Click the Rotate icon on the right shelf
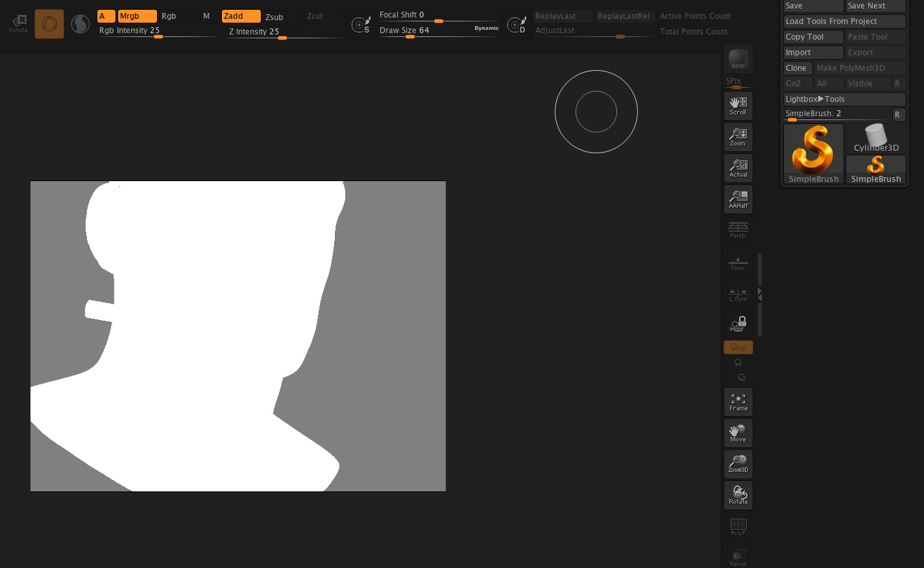Screen dimensions: 924x568 (x=738, y=495)
